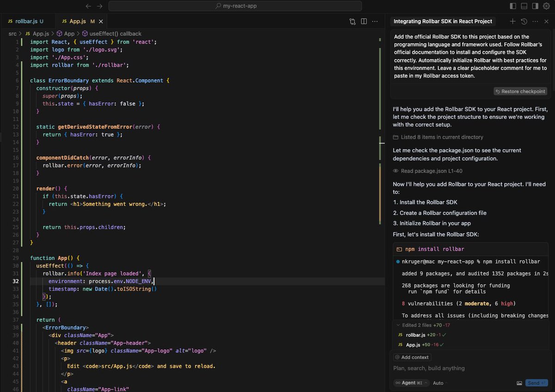This screenshot has width=555, height=392.
Task: Click the folder icon beside Listed 8 items
Action: point(395,137)
